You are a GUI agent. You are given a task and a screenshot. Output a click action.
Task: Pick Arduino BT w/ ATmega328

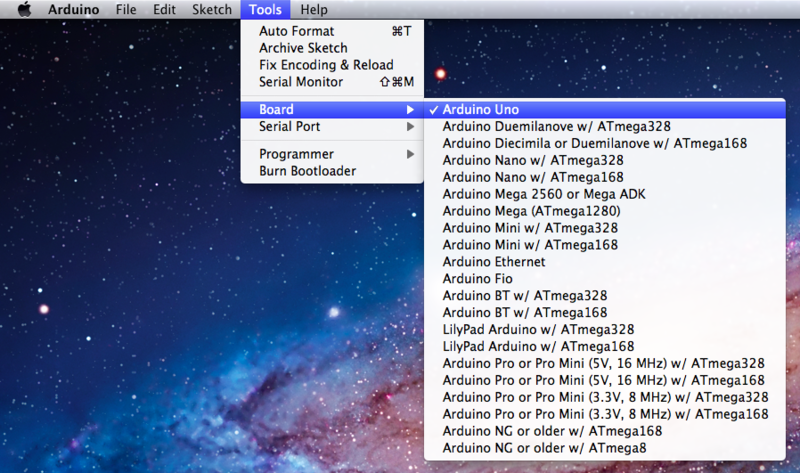pyautogui.click(x=605, y=295)
